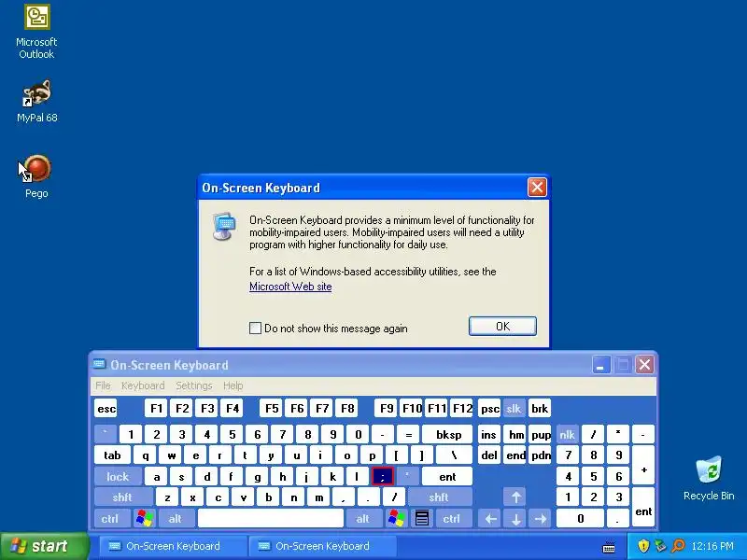Click the ins key
The width and height of the screenshot is (747, 560).
pos(488,434)
